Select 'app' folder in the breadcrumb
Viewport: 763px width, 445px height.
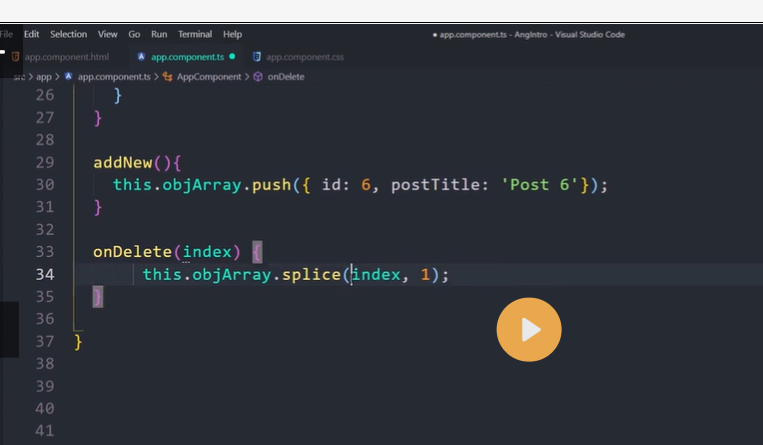pos(43,77)
